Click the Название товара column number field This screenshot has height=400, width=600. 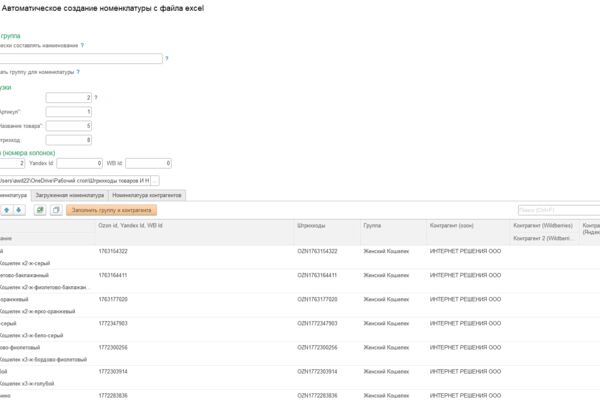(69, 126)
